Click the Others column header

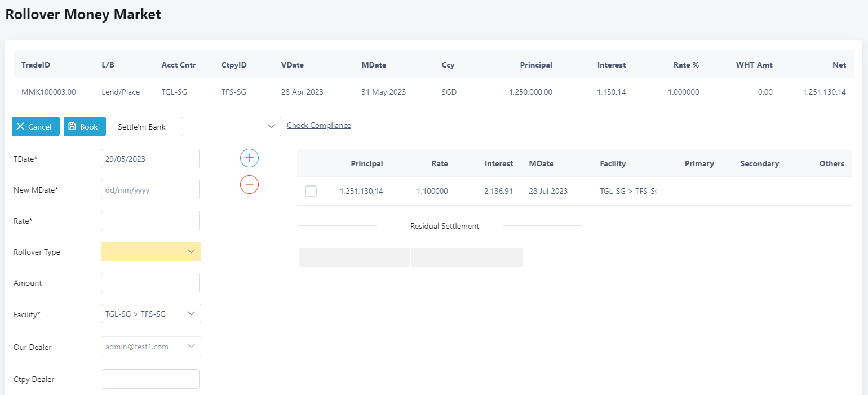832,163
